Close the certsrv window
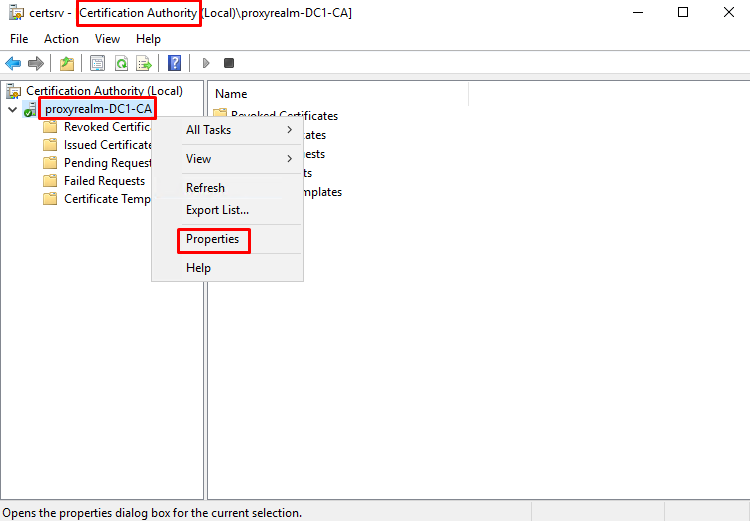 728,12
